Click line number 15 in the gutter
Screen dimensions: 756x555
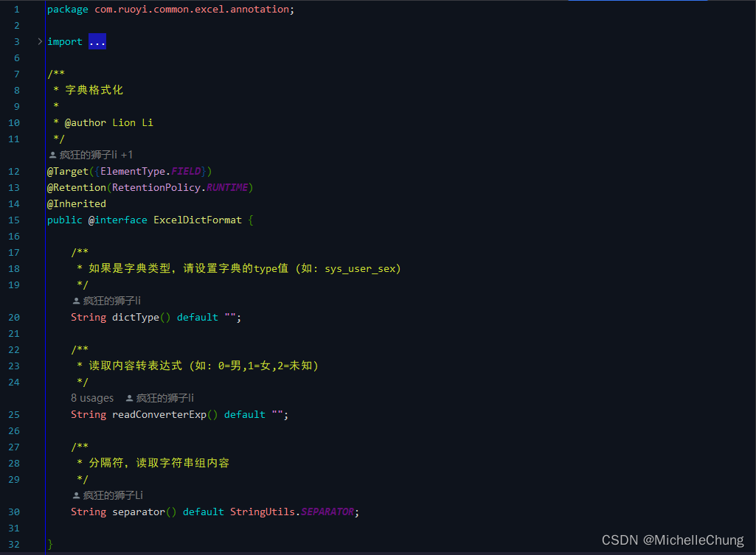[13, 220]
